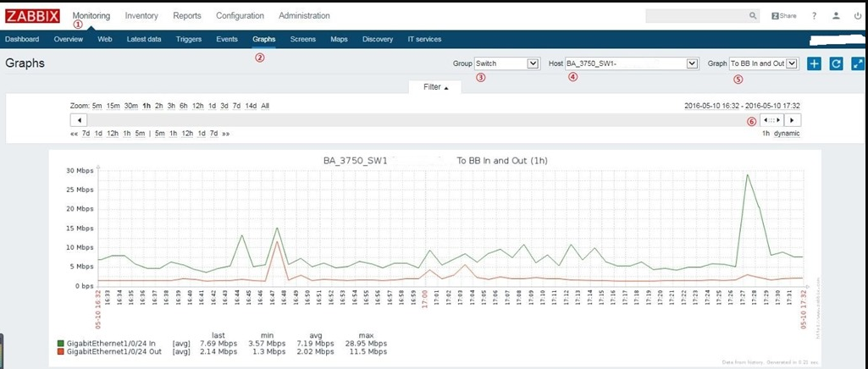The image size is (868, 369).
Task: Open the Monitoring menu
Action: tap(91, 16)
